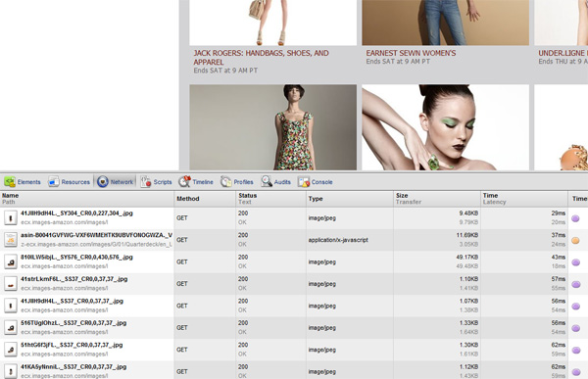The image size is (588, 379).
Task: Go to the Audits panel
Action: click(x=276, y=182)
